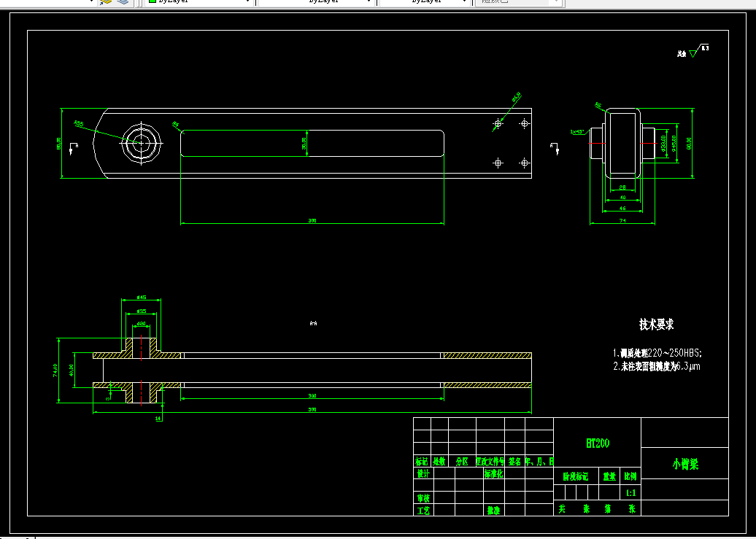
Task: Click the 分区 title block cell
Action: click(462, 462)
